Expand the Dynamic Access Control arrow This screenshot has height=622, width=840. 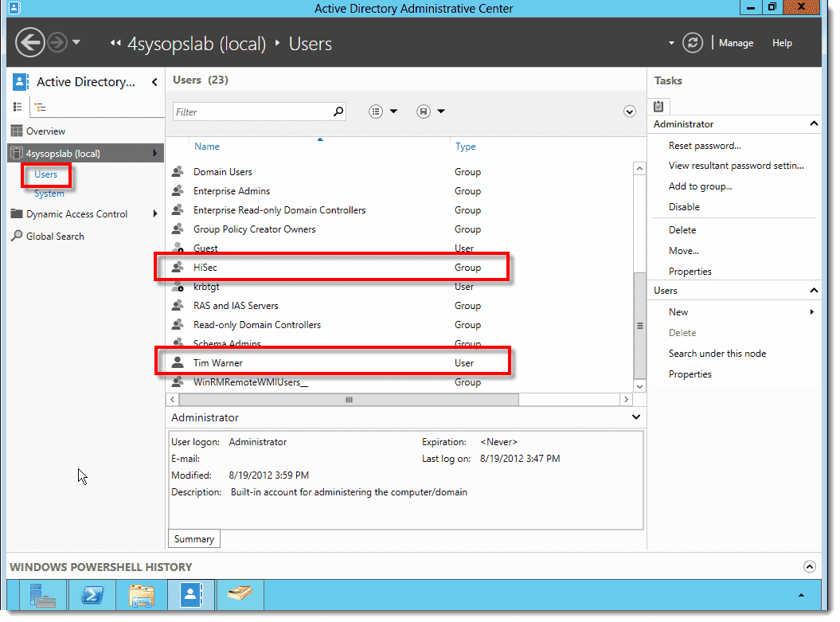154,213
